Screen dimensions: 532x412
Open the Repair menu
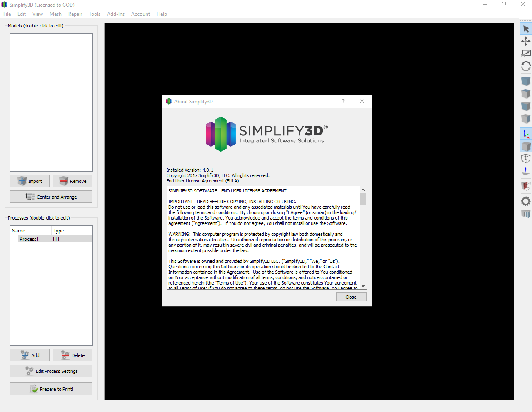tap(75, 14)
